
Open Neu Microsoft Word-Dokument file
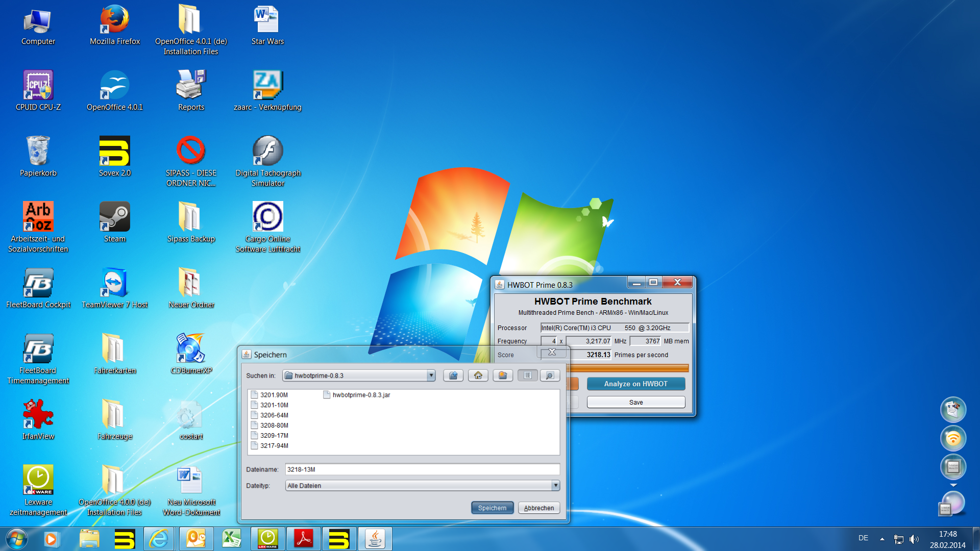(x=191, y=490)
